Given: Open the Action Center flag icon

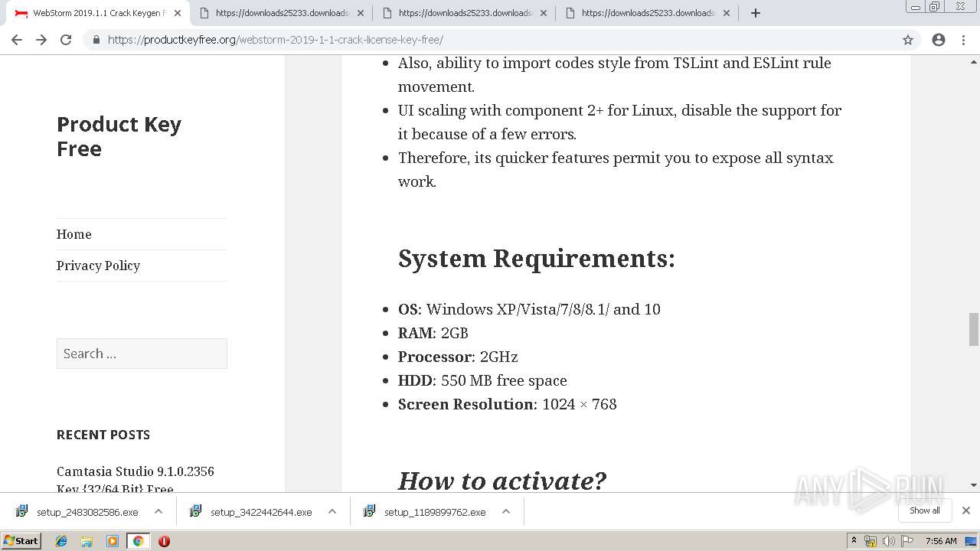Looking at the screenshot, I should 907,541.
